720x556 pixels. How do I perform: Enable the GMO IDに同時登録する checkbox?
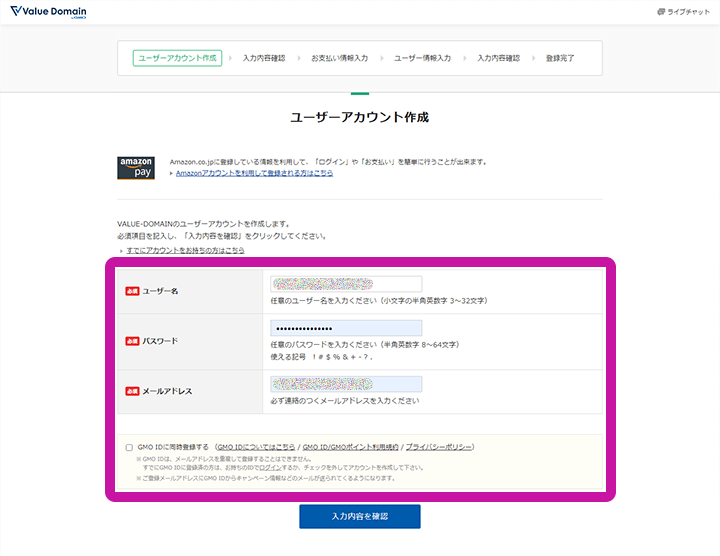129,447
